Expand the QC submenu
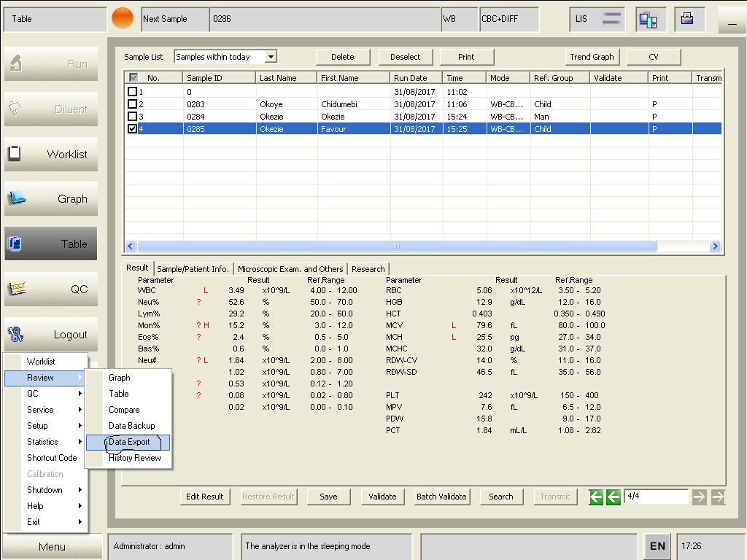747x560 pixels. click(x=80, y=393)
